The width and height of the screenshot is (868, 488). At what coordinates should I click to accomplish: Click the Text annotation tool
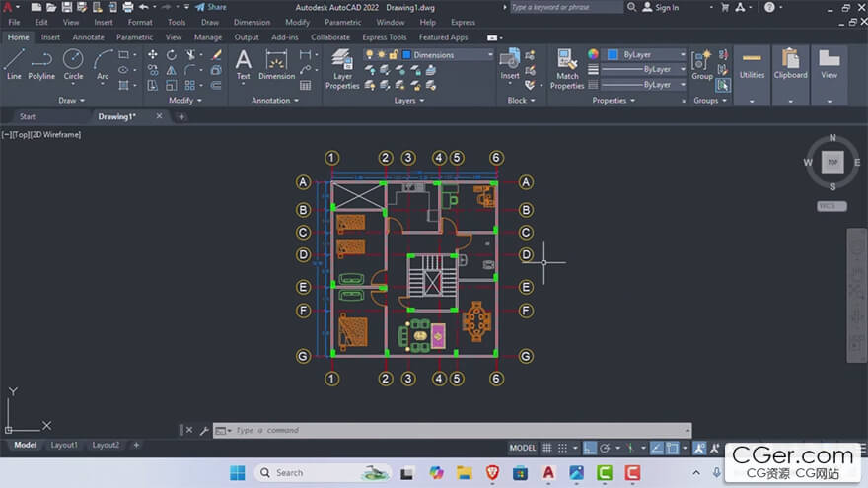(x=243, y=64)
